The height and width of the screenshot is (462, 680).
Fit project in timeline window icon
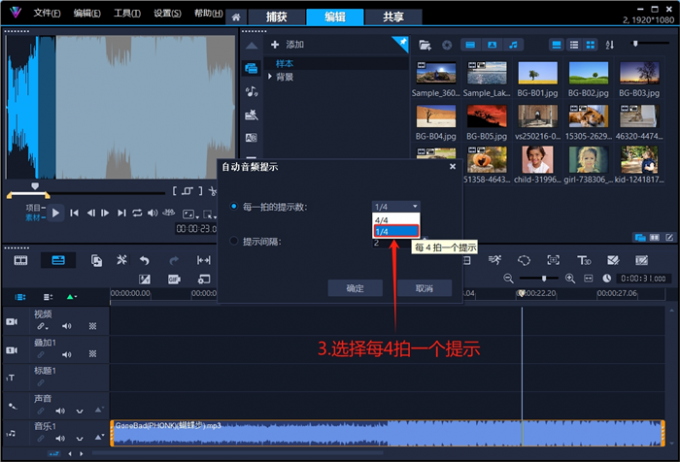(588, 279)
